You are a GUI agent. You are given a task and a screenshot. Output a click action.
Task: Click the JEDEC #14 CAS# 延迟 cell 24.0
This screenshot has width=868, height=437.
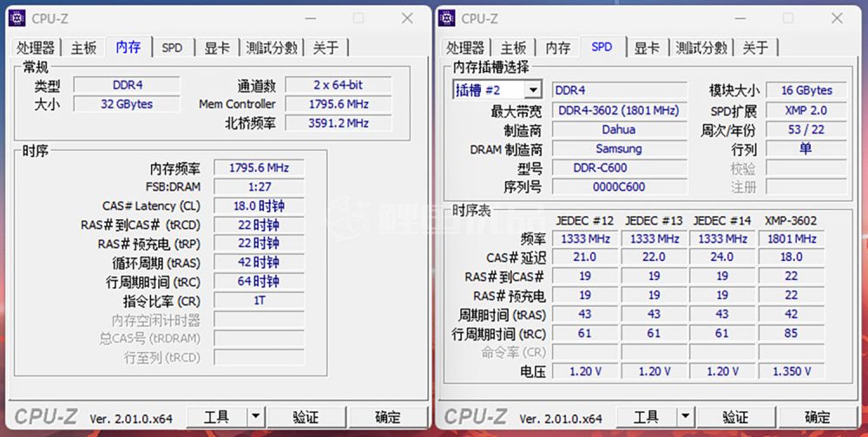pos(722,258)
